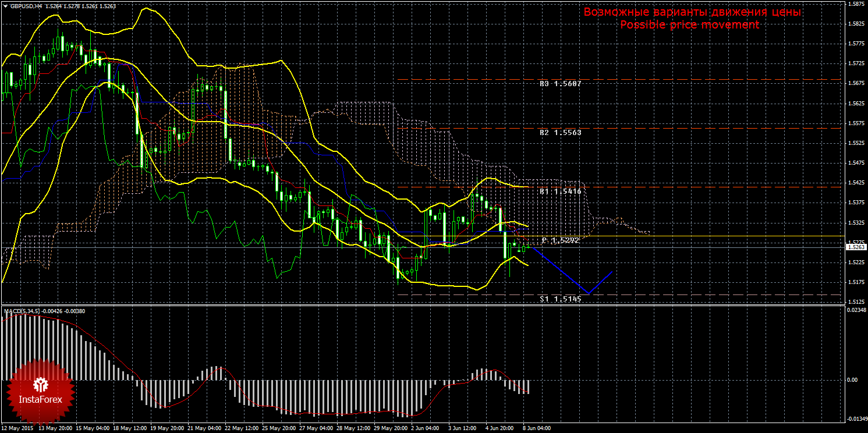Select the 12 May 2015 date label
868x433 pixels.
point(16,428)
